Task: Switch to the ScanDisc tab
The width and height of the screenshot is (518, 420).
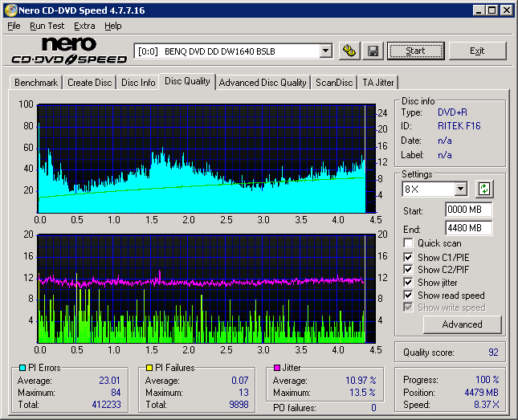Action: (334, 83)
